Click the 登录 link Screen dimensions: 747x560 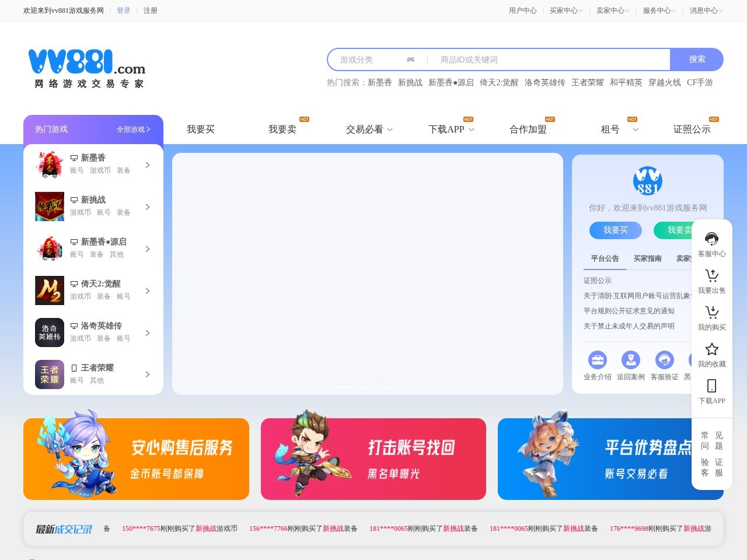124,10
